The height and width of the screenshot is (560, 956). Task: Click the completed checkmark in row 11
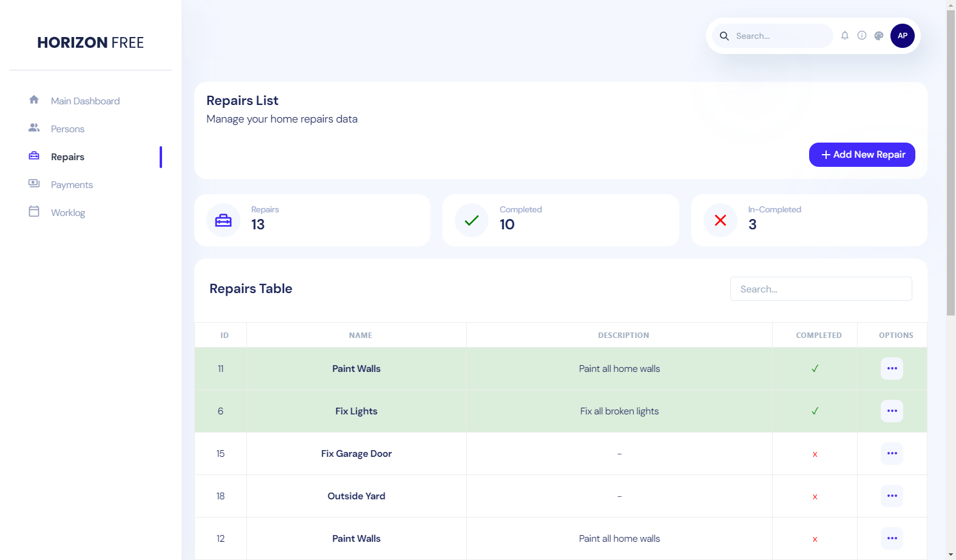click(x=815, y=368)
